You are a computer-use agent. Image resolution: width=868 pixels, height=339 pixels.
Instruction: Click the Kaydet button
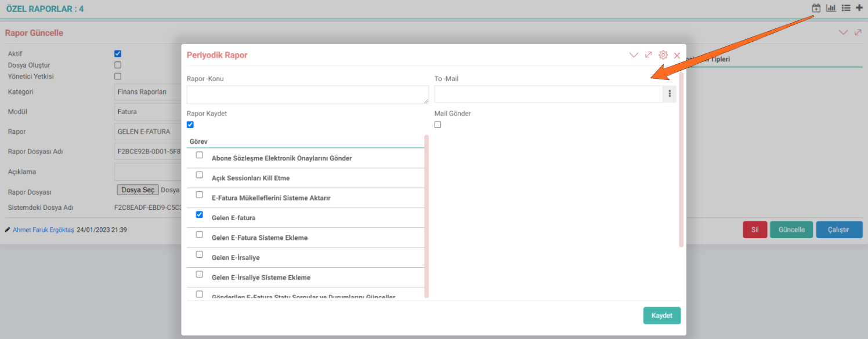coord(661,316)
